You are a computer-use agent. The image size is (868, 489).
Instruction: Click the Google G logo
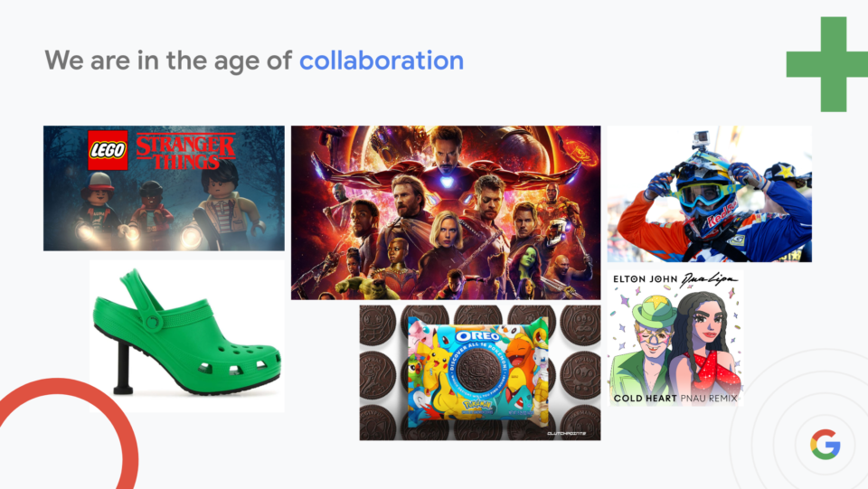[826, 444]
